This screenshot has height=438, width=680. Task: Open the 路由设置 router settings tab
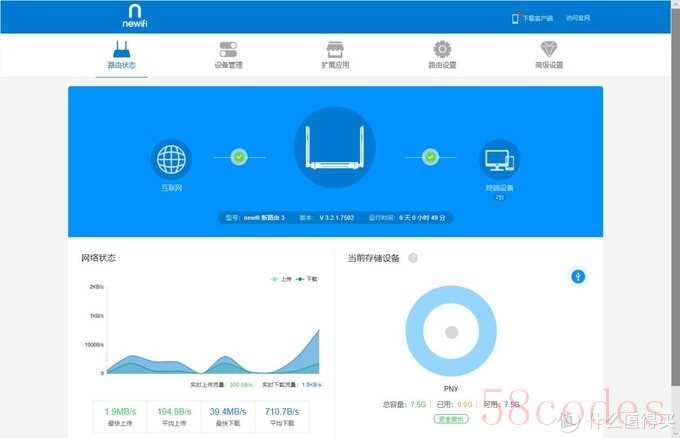point(442,65)
